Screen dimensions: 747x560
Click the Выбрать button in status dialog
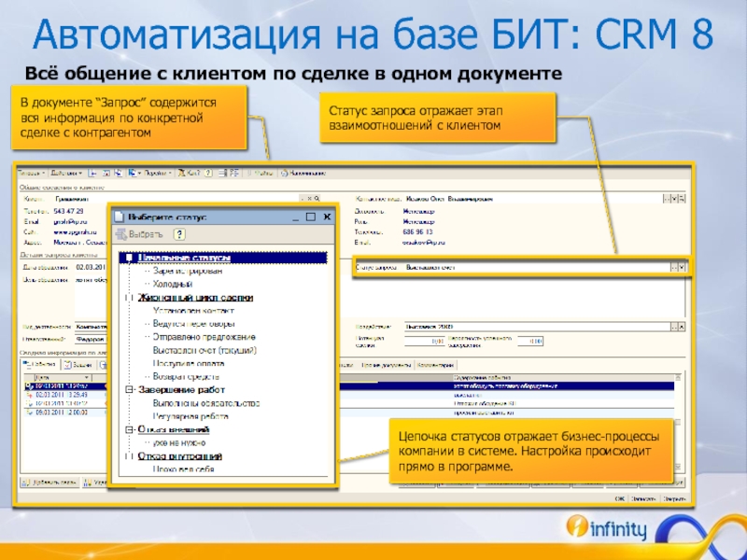[139, 234]
